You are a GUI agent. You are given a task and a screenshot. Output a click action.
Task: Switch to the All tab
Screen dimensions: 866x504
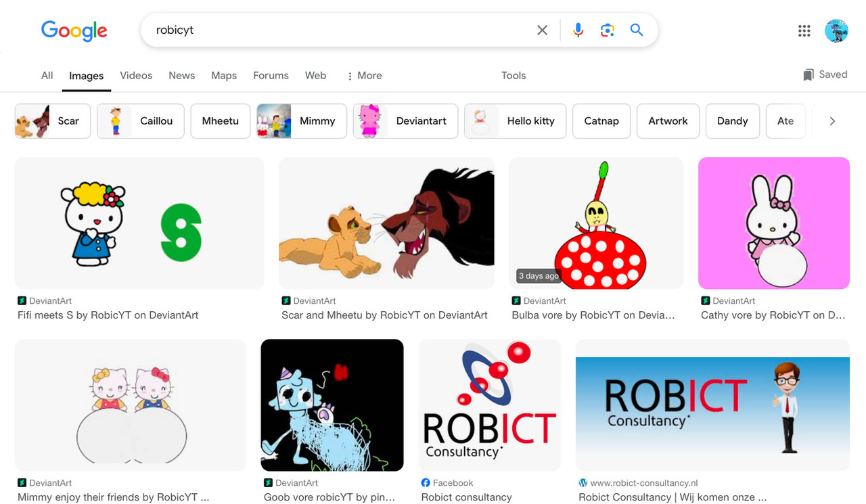click(x=47, y=76)
